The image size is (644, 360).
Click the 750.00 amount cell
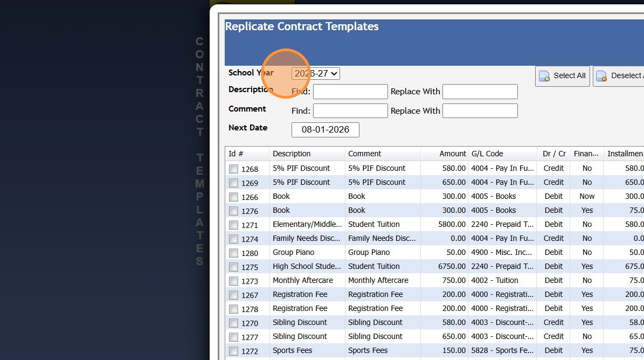(445, 280)
